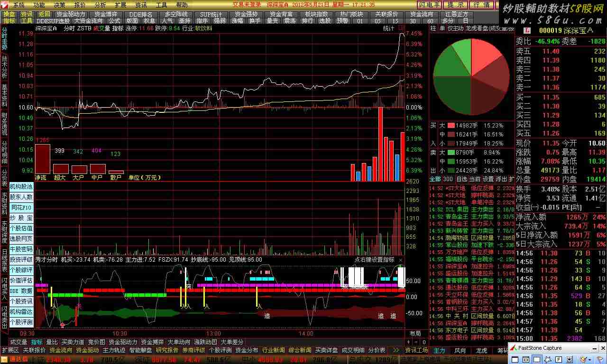
Task: Switch to the 大单动向 tab
Action: click(x=179, y=342)
